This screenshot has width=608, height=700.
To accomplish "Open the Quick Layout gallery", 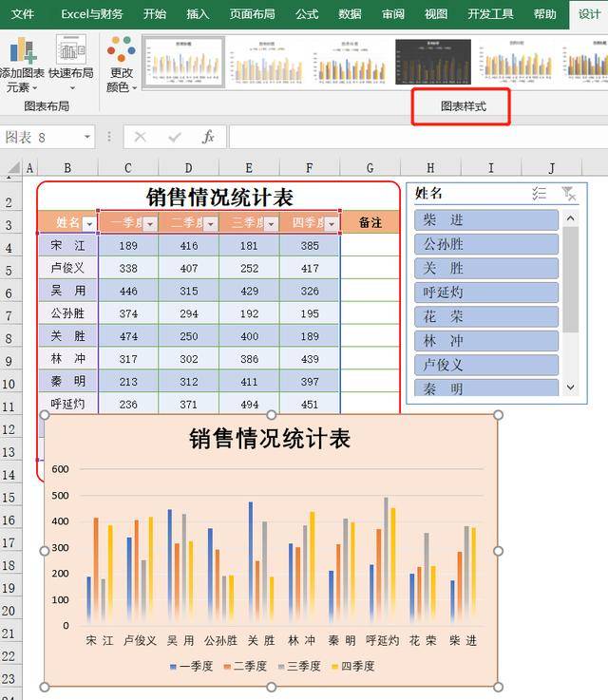I will (x=71, y=63).
